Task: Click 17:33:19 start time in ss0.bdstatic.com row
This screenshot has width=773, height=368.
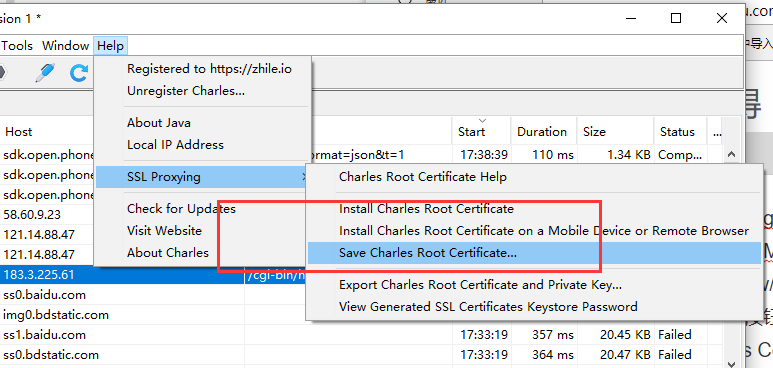Action: click(484, 355)
